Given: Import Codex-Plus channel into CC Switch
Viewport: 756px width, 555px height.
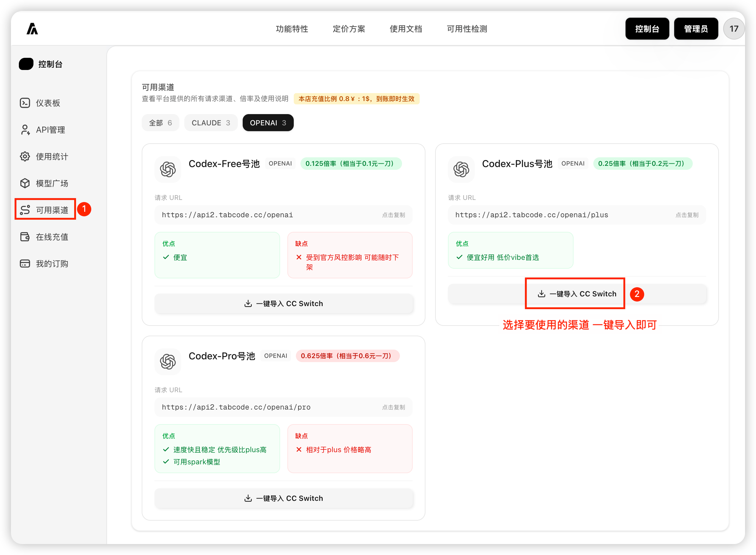Looking at the screenshot, I should [577, 294].
